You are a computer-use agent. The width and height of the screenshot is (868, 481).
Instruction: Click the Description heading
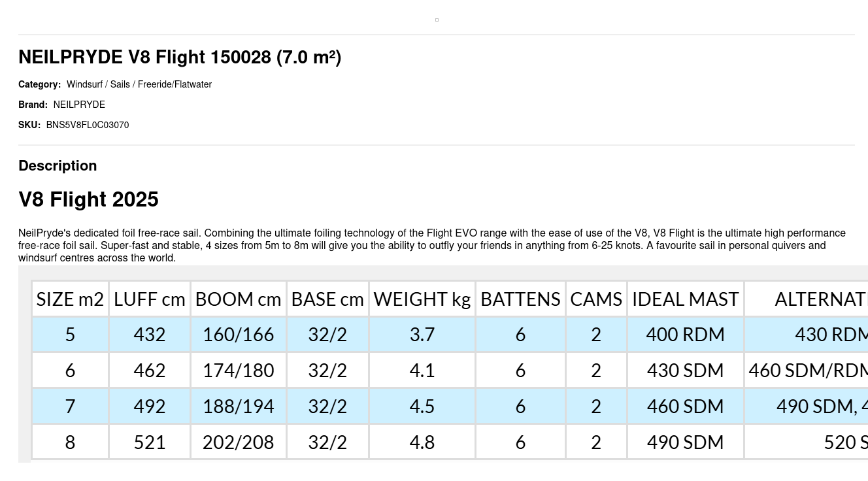coord(58,166)
